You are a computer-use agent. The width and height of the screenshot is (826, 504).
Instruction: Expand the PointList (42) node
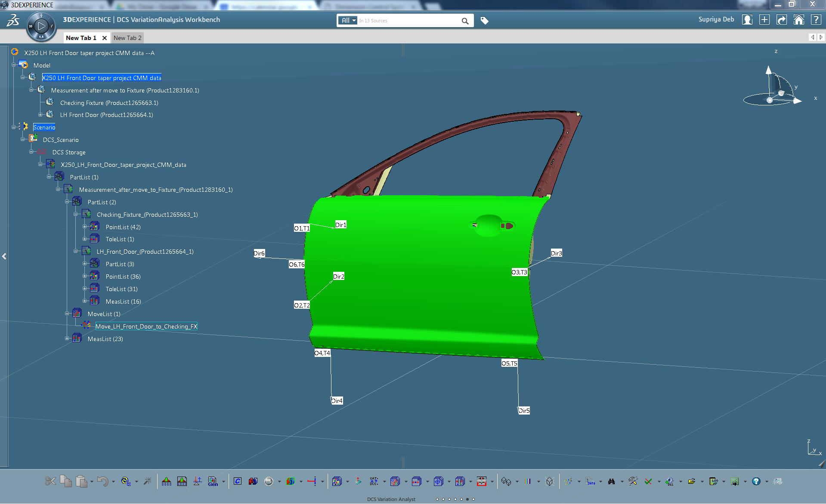pyautogui.click(x=85, y=227)
